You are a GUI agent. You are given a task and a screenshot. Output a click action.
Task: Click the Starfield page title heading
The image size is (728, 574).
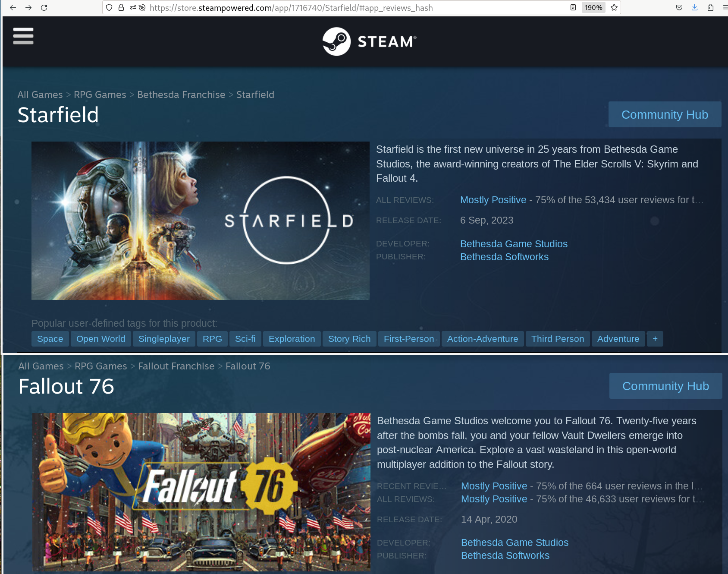tap(58, 115)
